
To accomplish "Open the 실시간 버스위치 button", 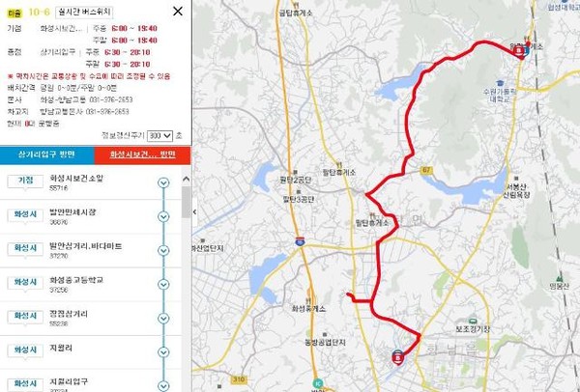I will [x=84, y=13].
